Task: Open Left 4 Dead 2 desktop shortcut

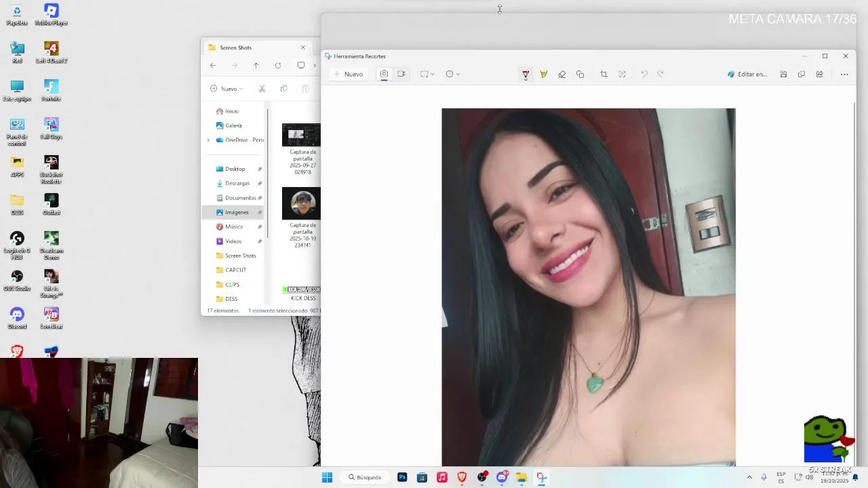Action: point(51,53)
